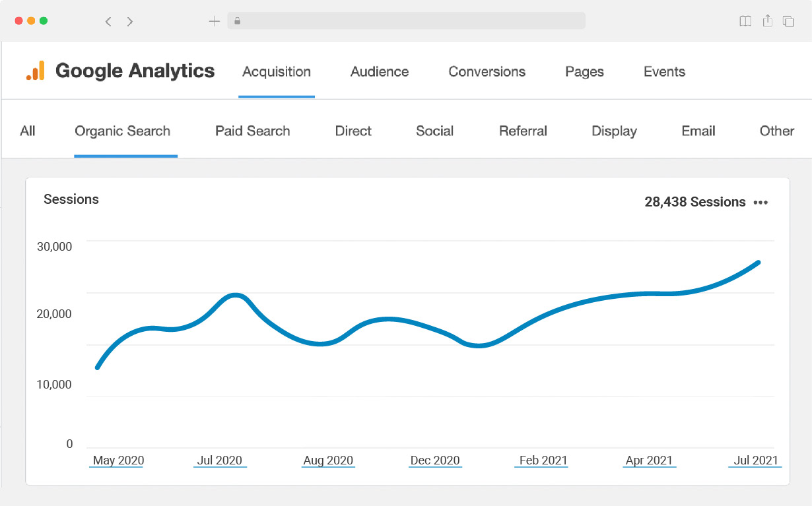Click the Jul 2021 date label
The height and width of the screenshot is (506, 812).
click(755, 460)
